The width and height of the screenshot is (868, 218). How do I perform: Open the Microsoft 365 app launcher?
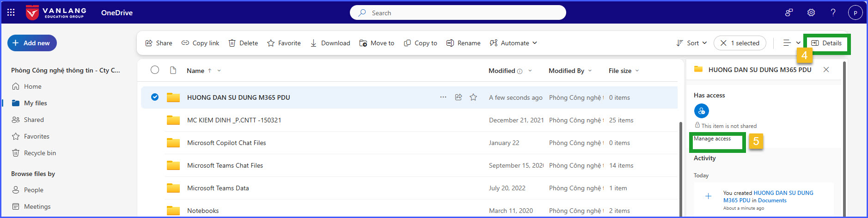click(11, 12)
